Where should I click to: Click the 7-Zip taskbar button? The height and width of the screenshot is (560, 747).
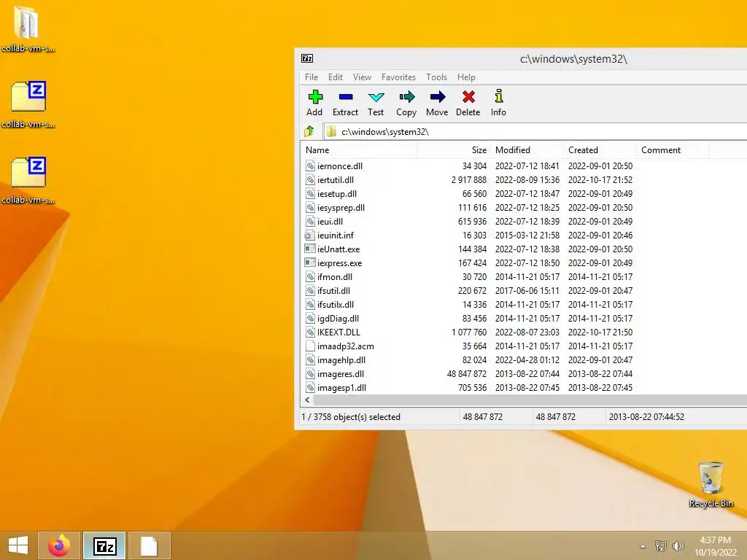[104, 545]
